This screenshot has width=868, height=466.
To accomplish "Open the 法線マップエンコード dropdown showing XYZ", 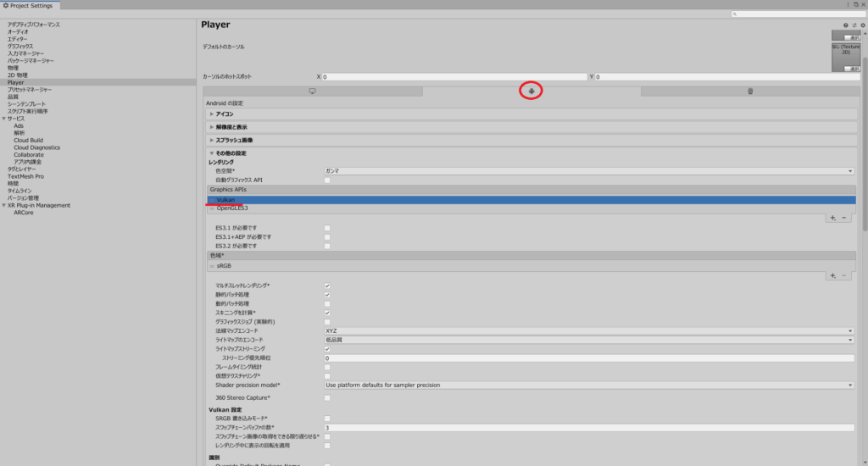I will 589,331.
